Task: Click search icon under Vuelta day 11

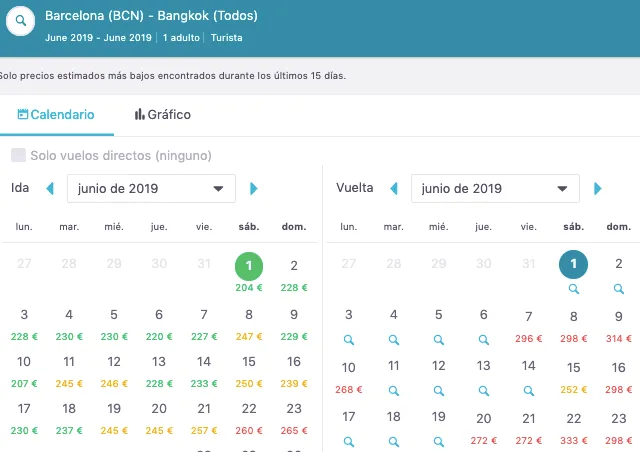Action: click(x=393, y=391)
